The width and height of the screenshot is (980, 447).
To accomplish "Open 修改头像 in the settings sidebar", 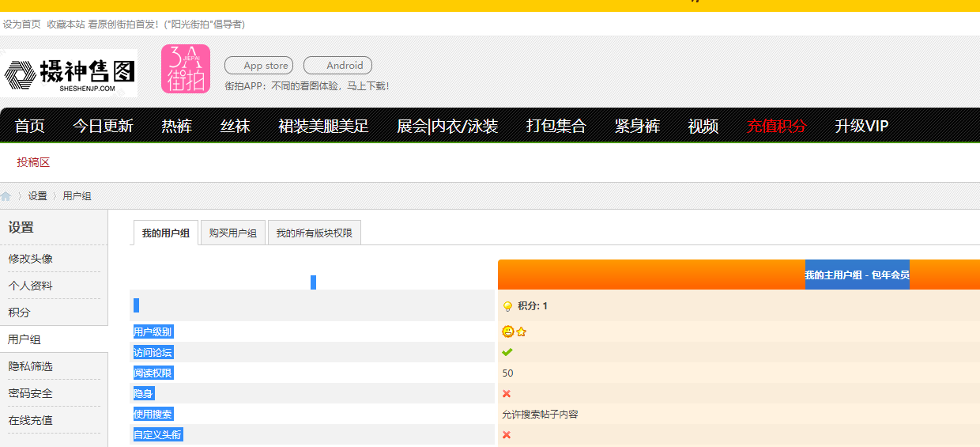I will [31, 259].
